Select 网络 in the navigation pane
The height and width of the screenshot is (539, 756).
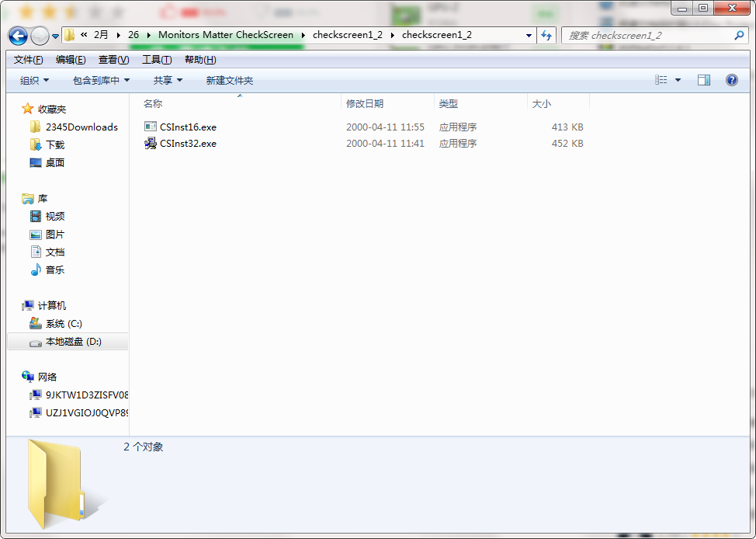coord(47,377)
